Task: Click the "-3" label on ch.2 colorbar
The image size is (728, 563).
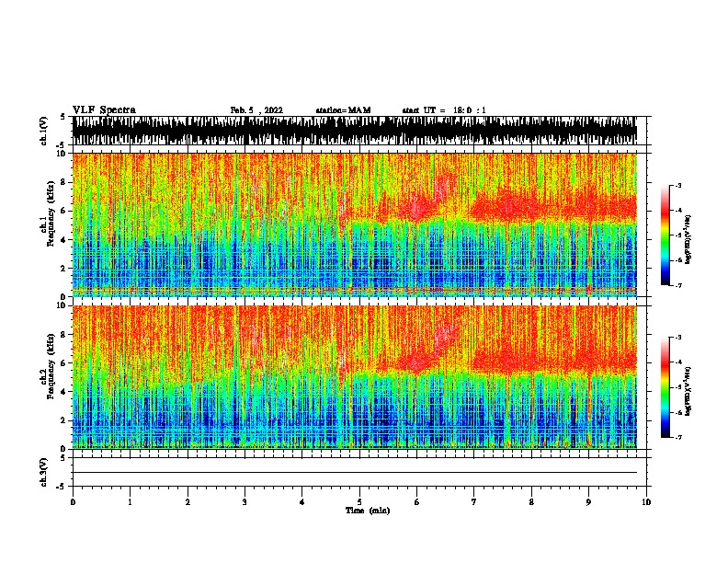Action: [x=677, y=338]
